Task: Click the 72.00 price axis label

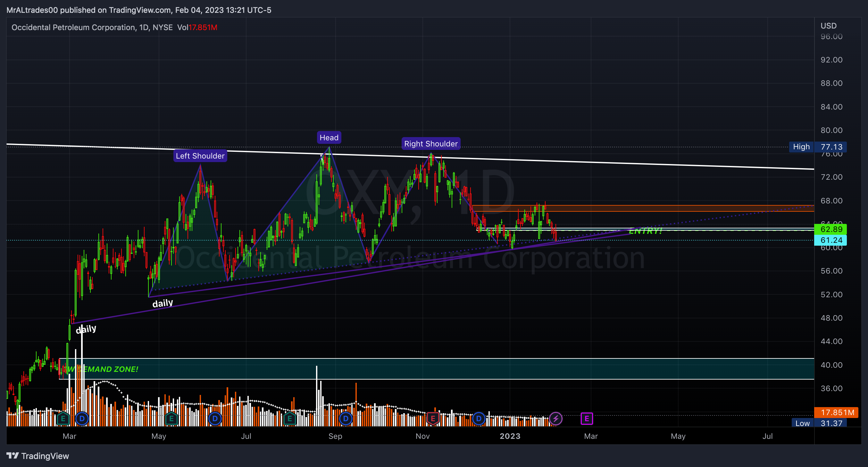Action: [x=831, y=177]
